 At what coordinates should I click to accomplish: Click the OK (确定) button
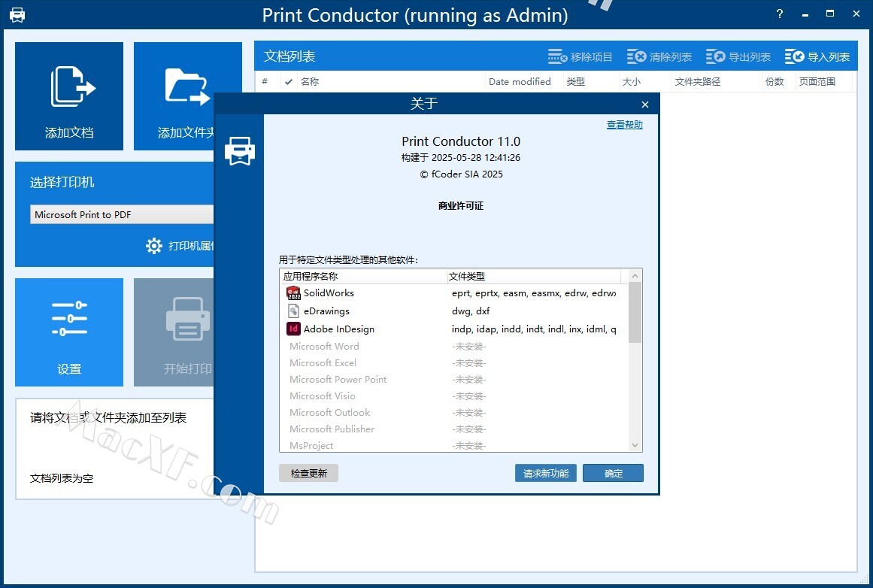click(x=613, y=473)
